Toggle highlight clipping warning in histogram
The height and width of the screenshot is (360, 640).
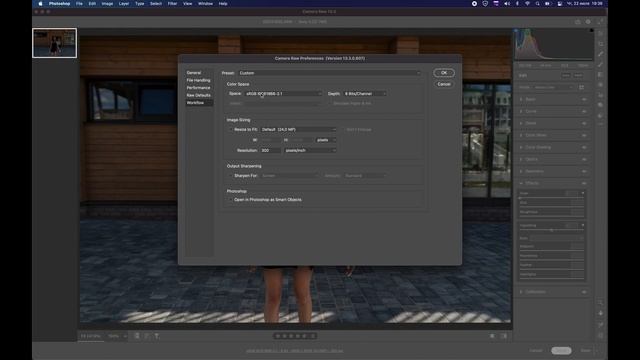coord(591,31)
